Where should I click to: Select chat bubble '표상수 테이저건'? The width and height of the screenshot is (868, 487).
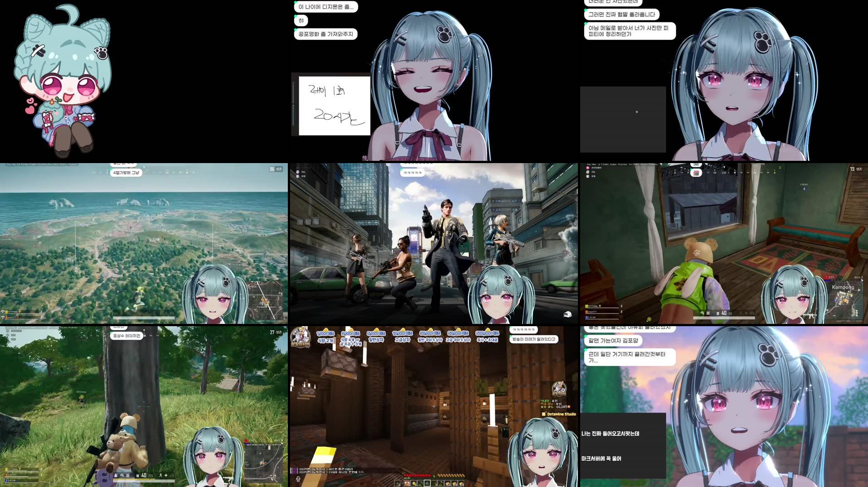click(126, 336)
